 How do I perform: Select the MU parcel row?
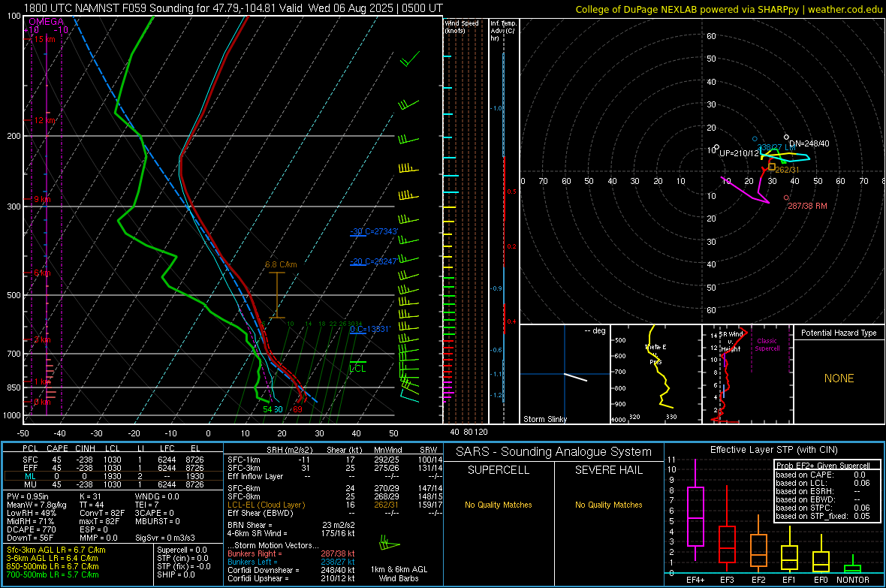pos(113,484)
